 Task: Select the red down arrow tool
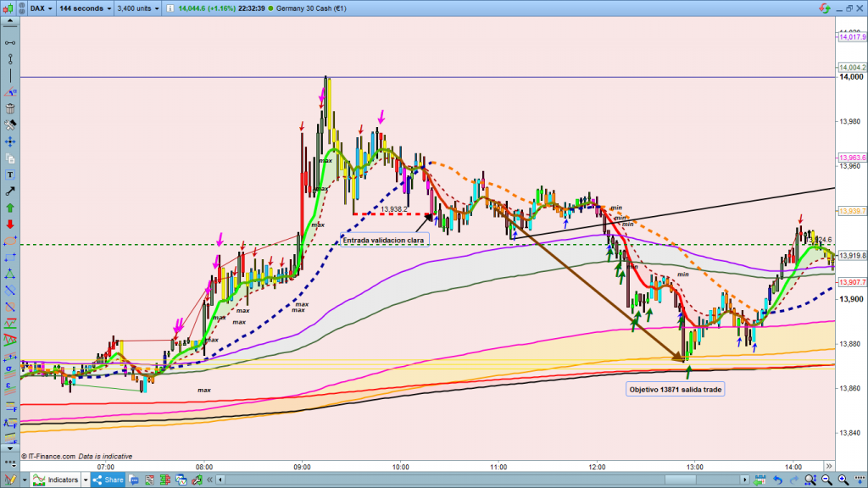coord(9,225)
